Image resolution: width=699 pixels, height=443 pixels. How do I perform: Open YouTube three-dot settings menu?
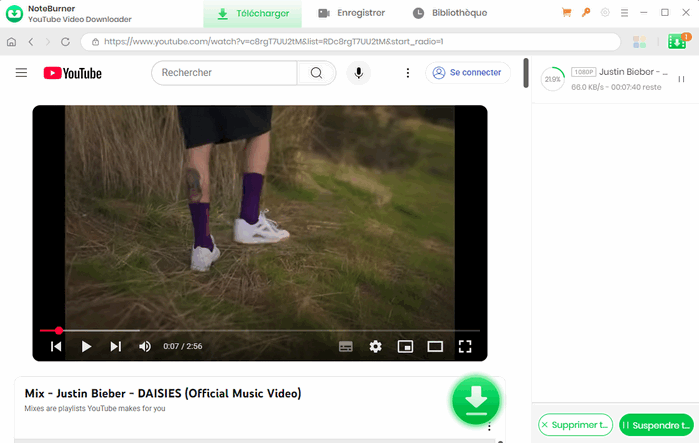coord(407,73)
